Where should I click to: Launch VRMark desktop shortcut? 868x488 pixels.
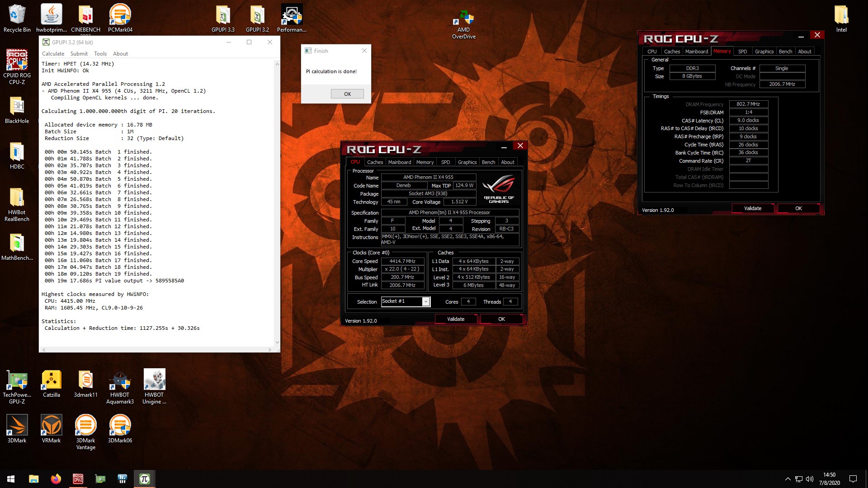(51, 429)
